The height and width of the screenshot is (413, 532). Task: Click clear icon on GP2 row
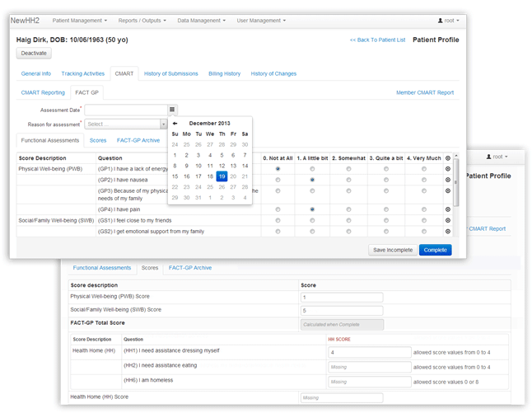447,179
